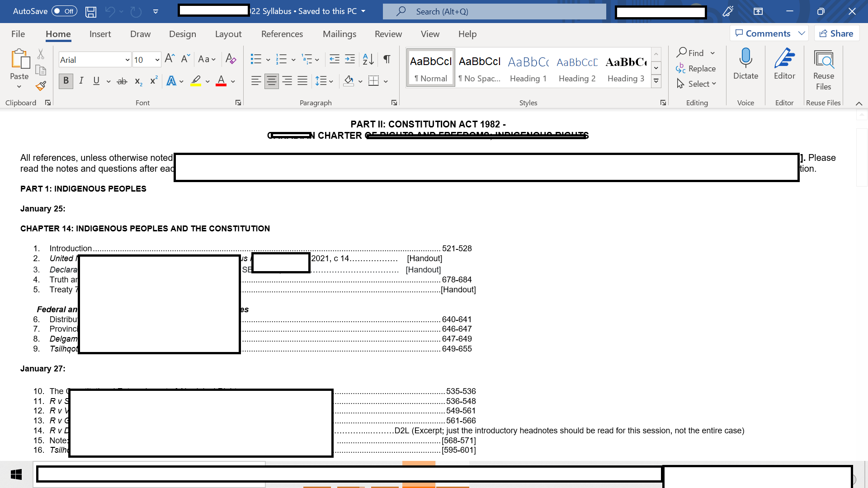Click the Clear All Formatting icon
The height and width of the screenshot is (488, 868).
point(231,59)
